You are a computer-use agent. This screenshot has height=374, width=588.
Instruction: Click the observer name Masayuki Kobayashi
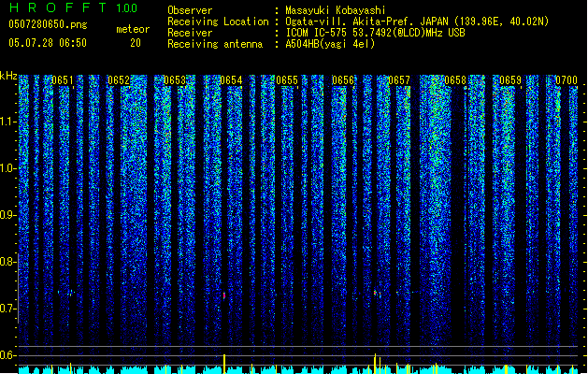[336, 10]
